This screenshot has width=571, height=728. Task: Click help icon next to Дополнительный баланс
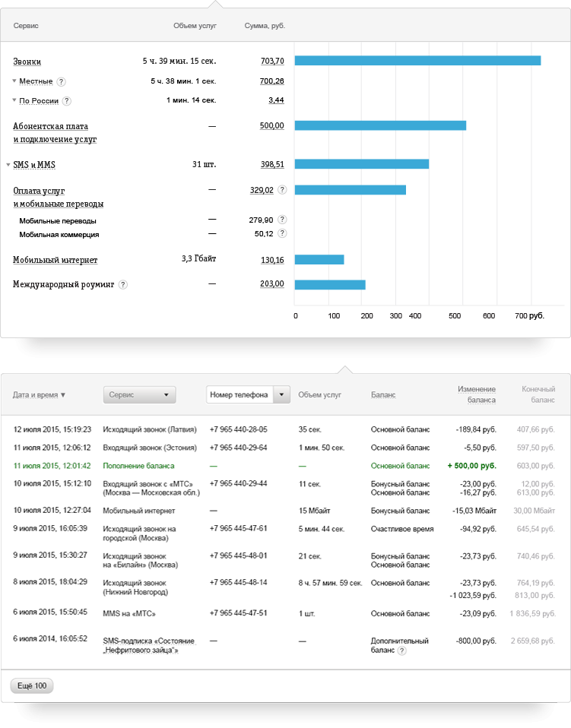coord(402,650)
